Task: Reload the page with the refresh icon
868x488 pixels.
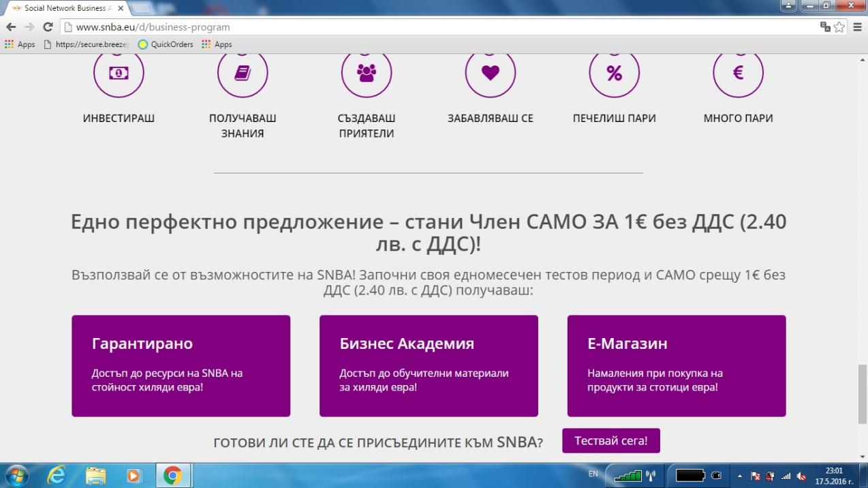Action: tap(48, 27)
